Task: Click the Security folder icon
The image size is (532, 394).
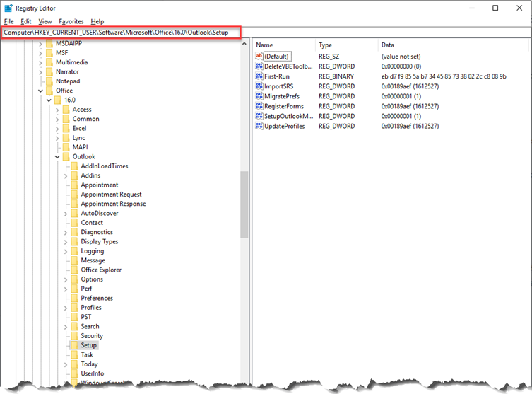Action: (74, 336)
